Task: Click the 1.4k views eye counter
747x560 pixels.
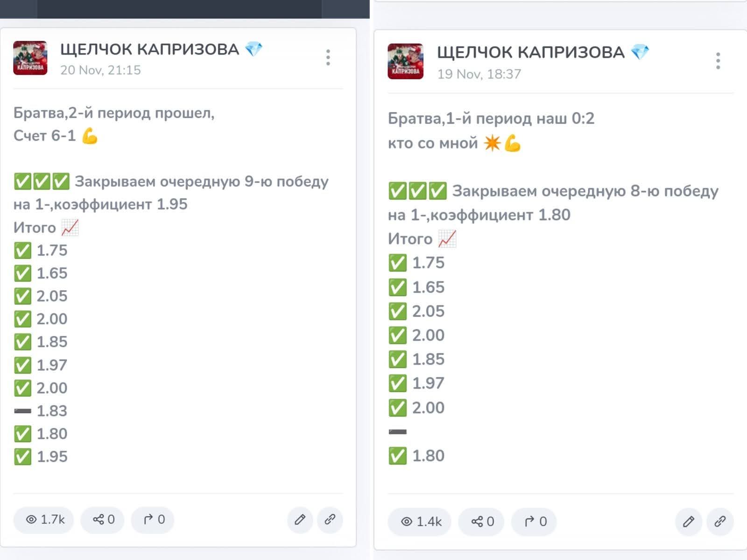Action: coord(420,521)
